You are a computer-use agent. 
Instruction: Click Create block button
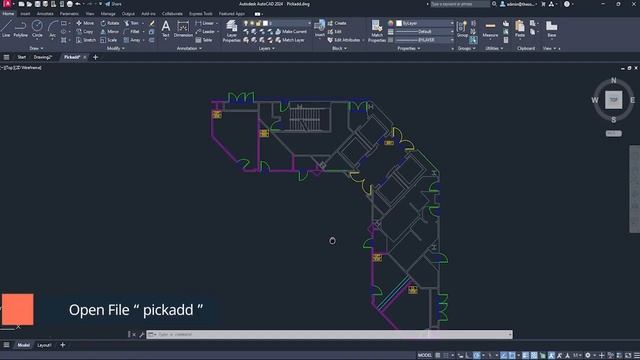[337, 23]
